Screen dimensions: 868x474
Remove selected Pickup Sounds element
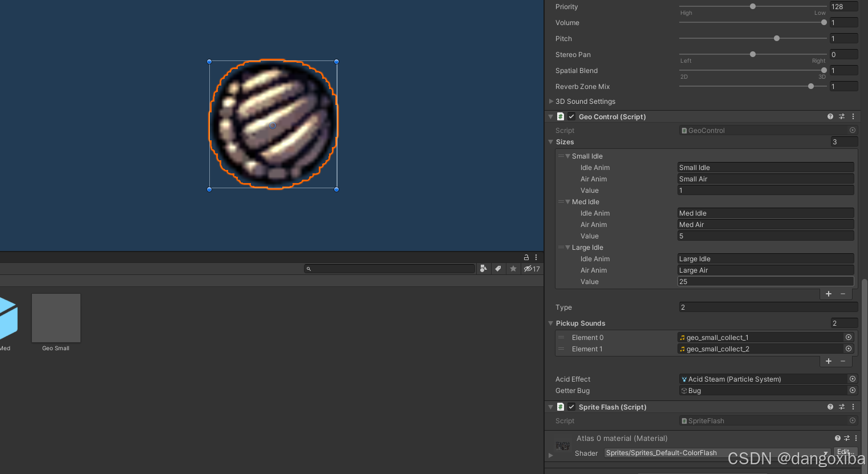click(x=843, y=361)
